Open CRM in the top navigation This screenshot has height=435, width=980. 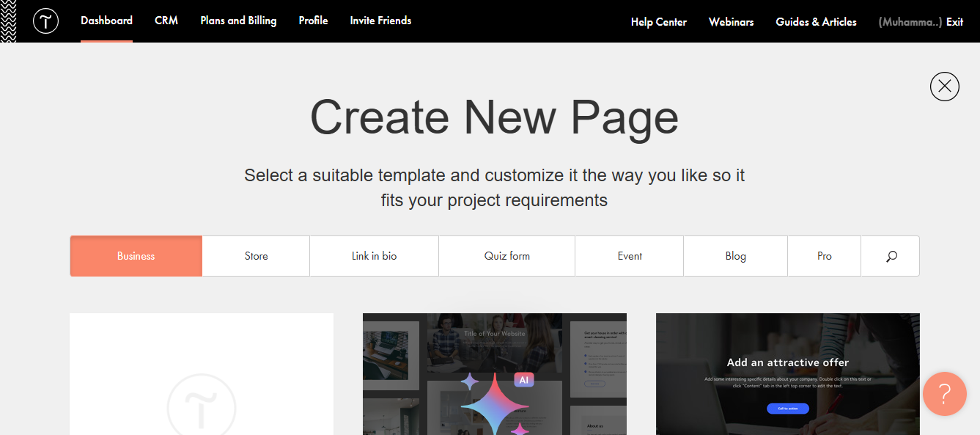click(x=166, y=21)
